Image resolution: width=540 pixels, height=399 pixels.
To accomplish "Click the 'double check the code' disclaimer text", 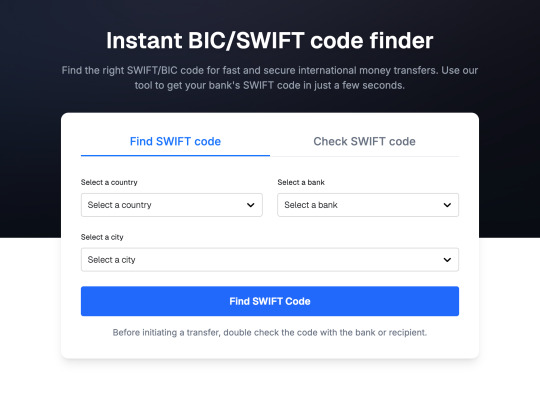I will click(x=270, y=333).
